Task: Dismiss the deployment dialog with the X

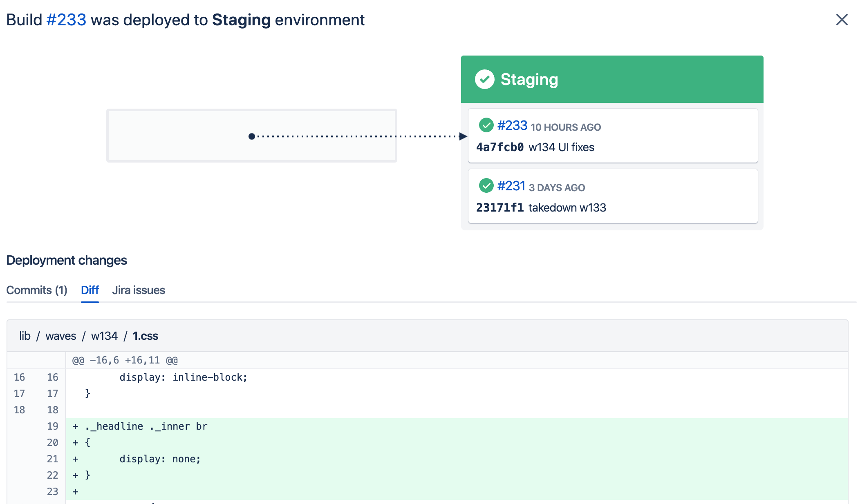Action: (x=842, y=19)
